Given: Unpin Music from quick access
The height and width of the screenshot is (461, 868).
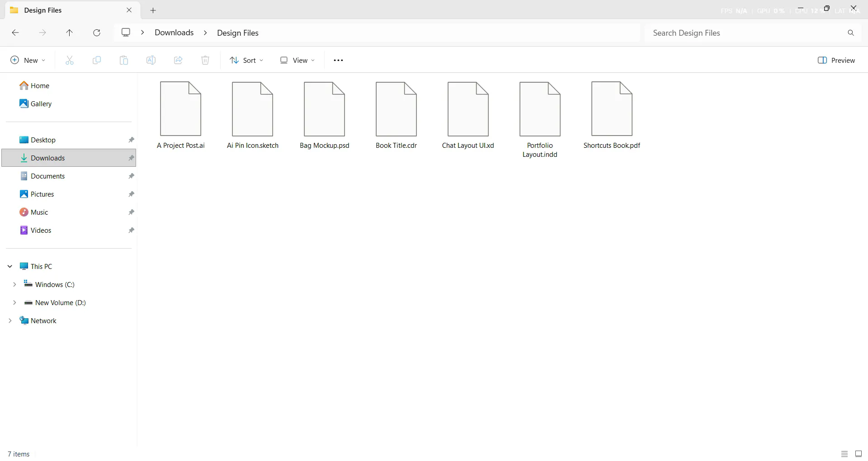Looking at the screenshot, I should pyautogui.click(x=131, y=212).
